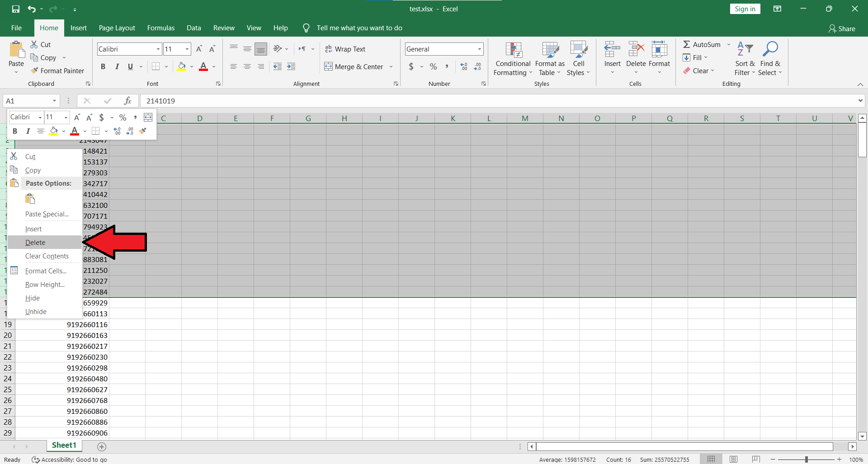Click the zoom slider handle in status bar
Screen dimensions: 868x464
point(806,459)
